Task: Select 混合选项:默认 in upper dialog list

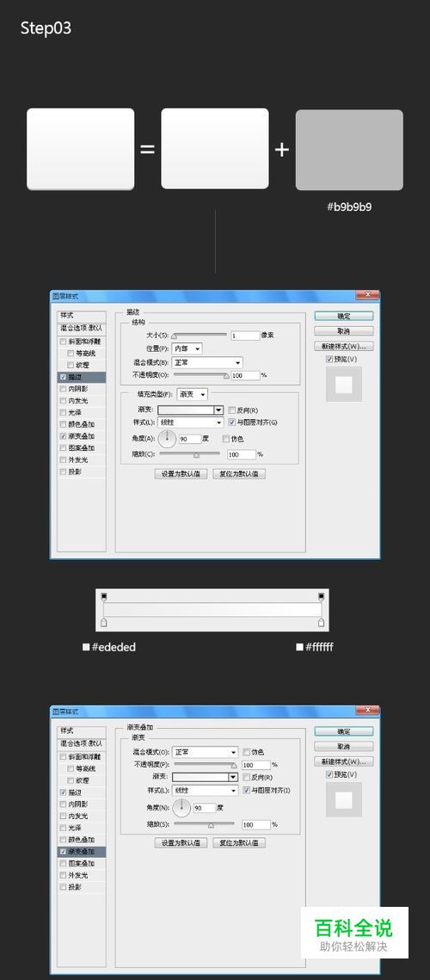Action: [x=81, y=328]
